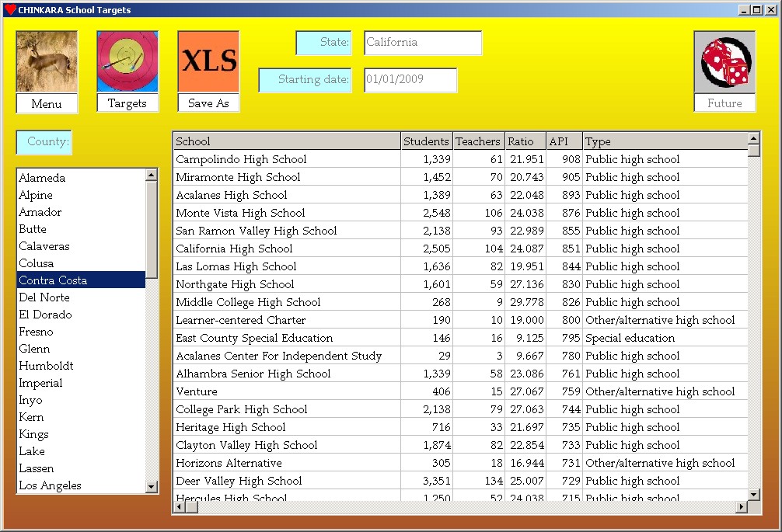Click table vertical scrollbar down arrow
Screen dimensions: 782x532
click(x=753, y=494)
